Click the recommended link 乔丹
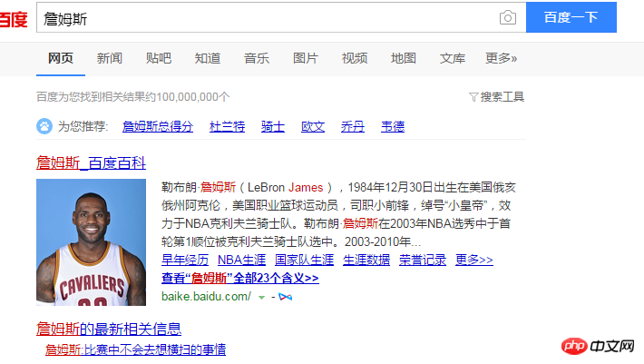 click(353, 126)
